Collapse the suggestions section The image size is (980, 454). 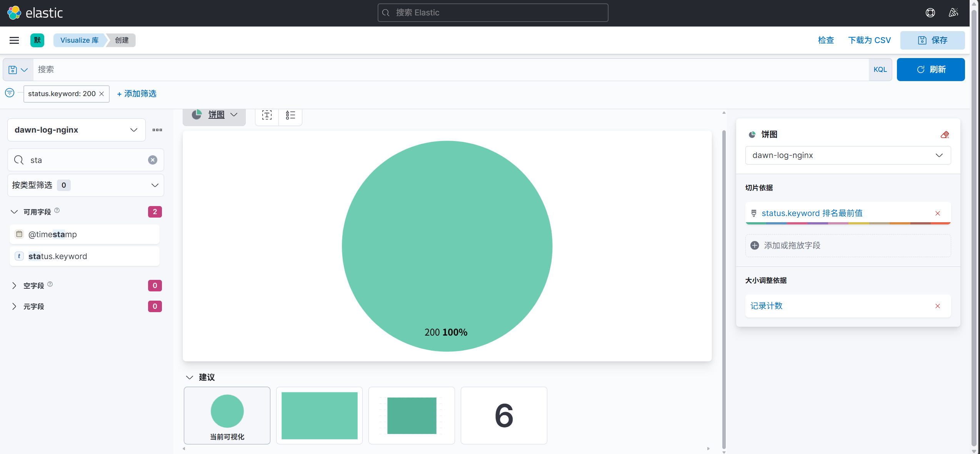(190, 377)
